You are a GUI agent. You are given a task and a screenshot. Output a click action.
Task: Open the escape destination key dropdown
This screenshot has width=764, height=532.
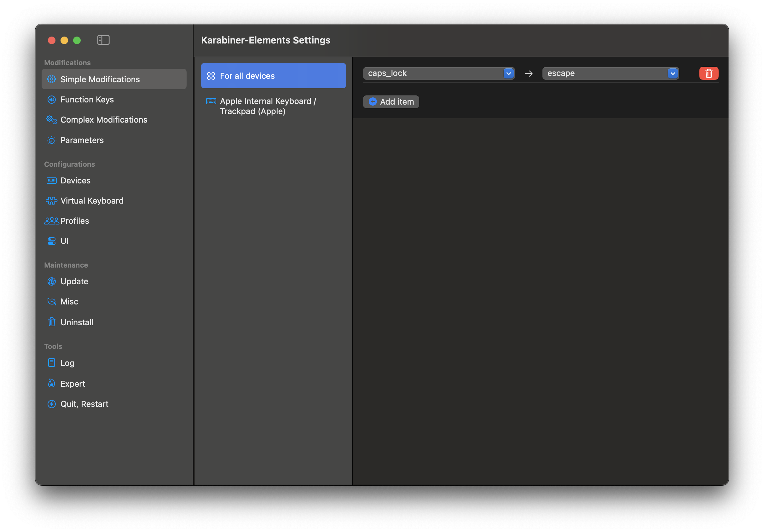tap(610, 73)
